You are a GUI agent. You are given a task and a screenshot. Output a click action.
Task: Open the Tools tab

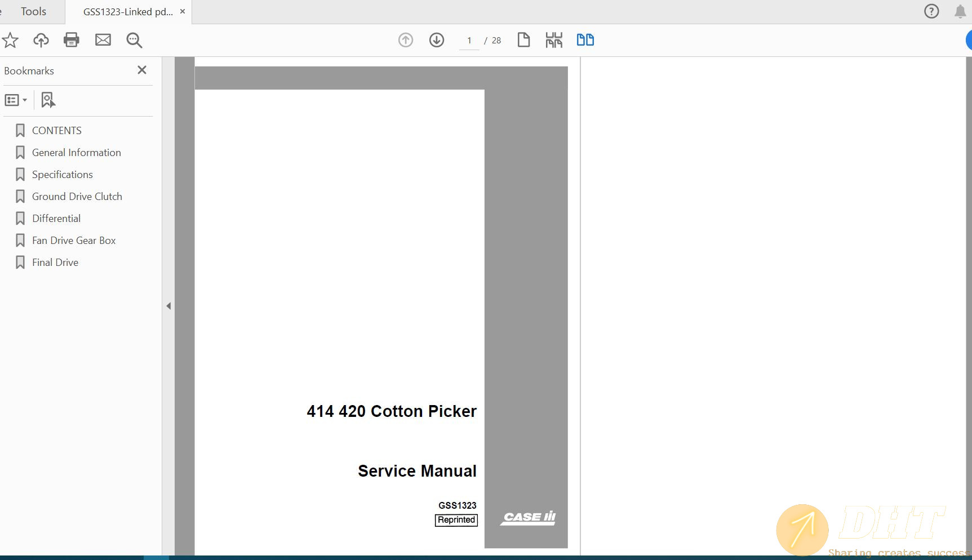tap(33, 11)
